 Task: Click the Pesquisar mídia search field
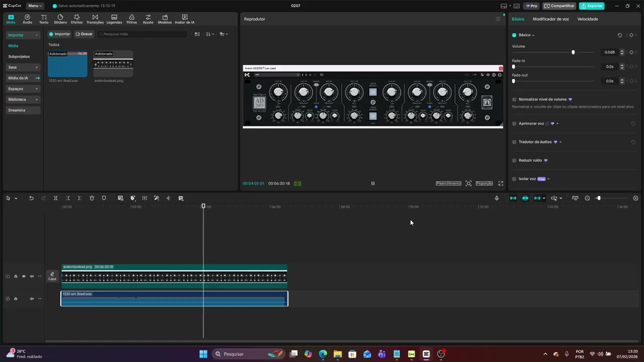tap(142, 34)
